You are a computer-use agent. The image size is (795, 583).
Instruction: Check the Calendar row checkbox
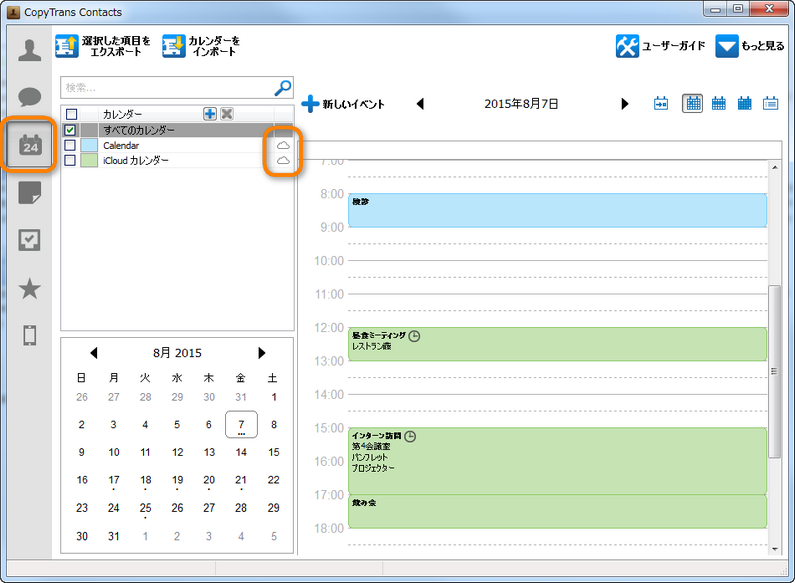(70, 145)
